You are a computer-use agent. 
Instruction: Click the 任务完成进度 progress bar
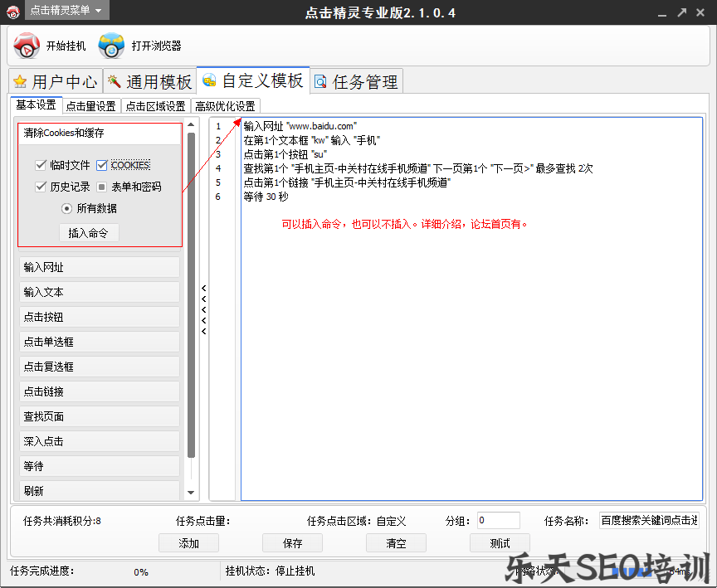pos(141,571)
